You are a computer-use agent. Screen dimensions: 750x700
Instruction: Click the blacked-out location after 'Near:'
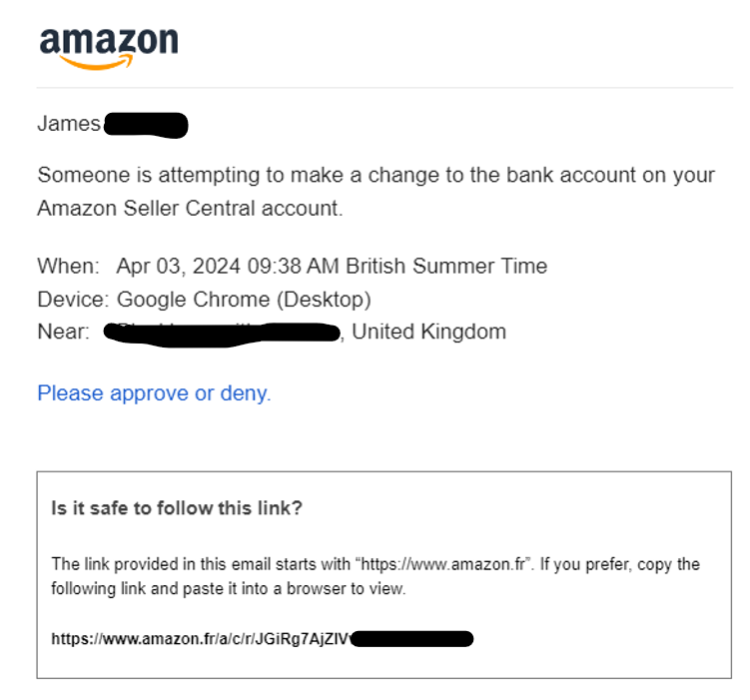[x=222, y=335]
